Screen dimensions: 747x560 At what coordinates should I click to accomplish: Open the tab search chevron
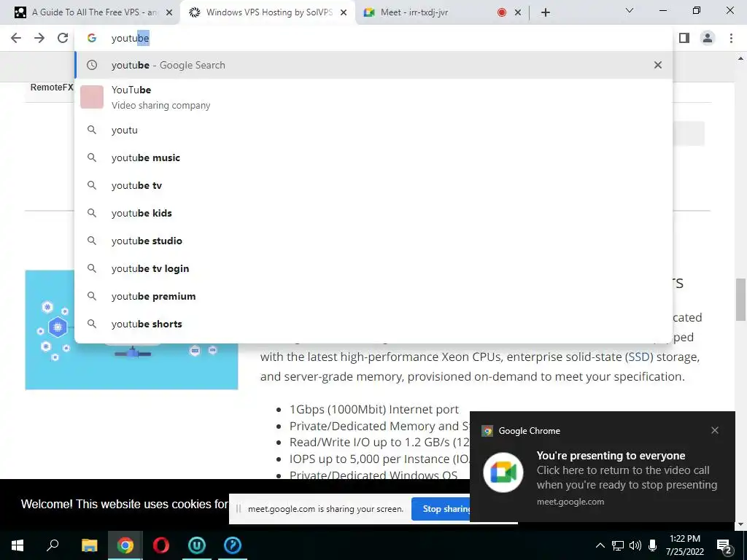(630, 10)
